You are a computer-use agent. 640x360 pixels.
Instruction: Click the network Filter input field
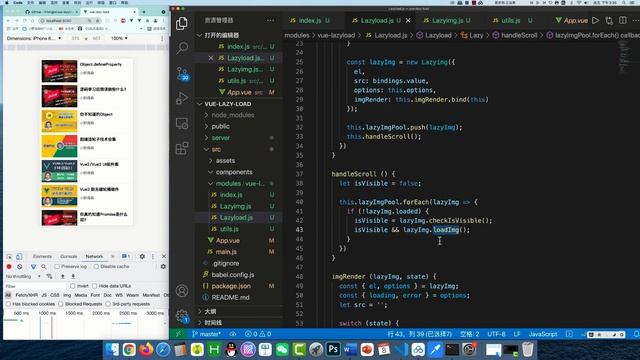[x=35, y=286]
